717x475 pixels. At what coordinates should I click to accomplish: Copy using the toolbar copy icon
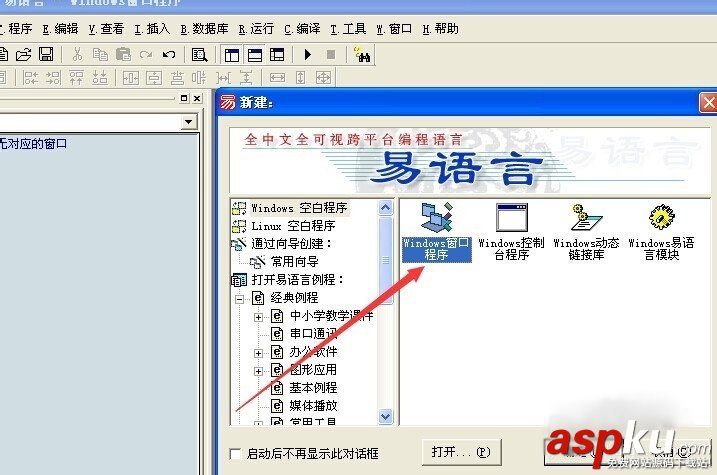100,55
